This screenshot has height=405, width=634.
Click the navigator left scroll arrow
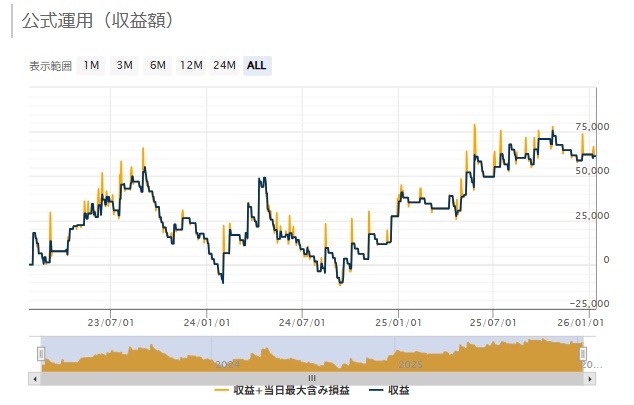35,379
